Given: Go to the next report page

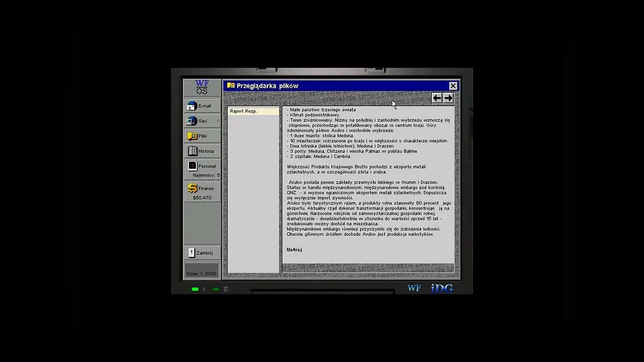Looking at the screenshot, I should tap(448, 98).
